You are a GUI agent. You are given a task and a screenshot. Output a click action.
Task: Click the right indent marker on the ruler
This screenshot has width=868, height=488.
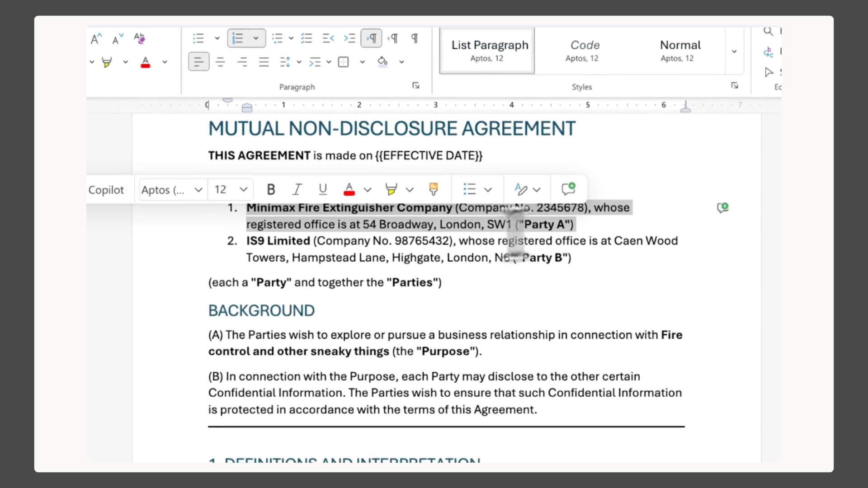tap(685, 107)
